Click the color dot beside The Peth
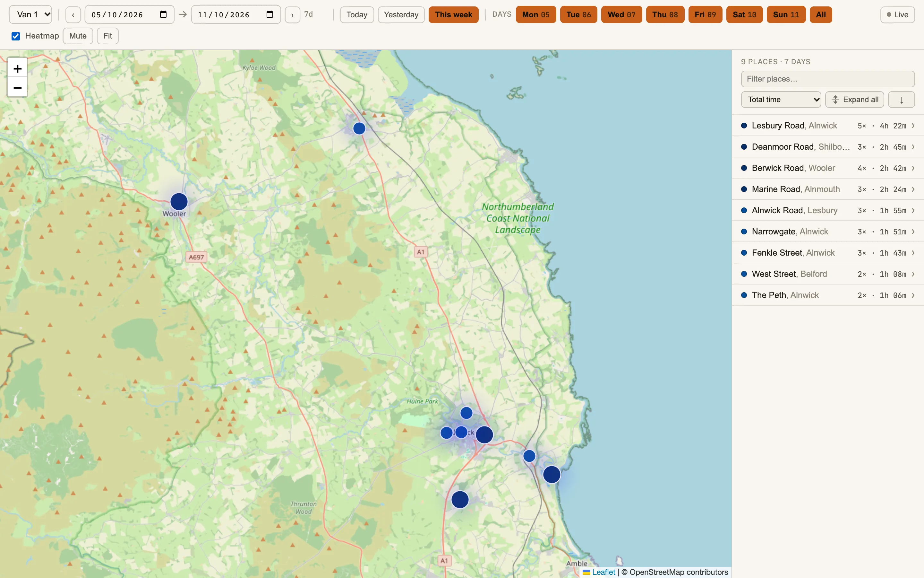Image resolution: width=924 pixels, height=578 pixels. tap(744, 295)
